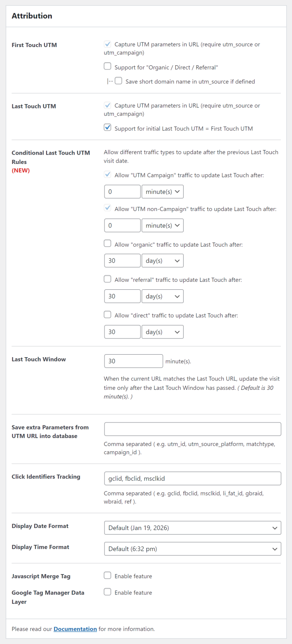Open the Documentation link

[x=75, y=629]
